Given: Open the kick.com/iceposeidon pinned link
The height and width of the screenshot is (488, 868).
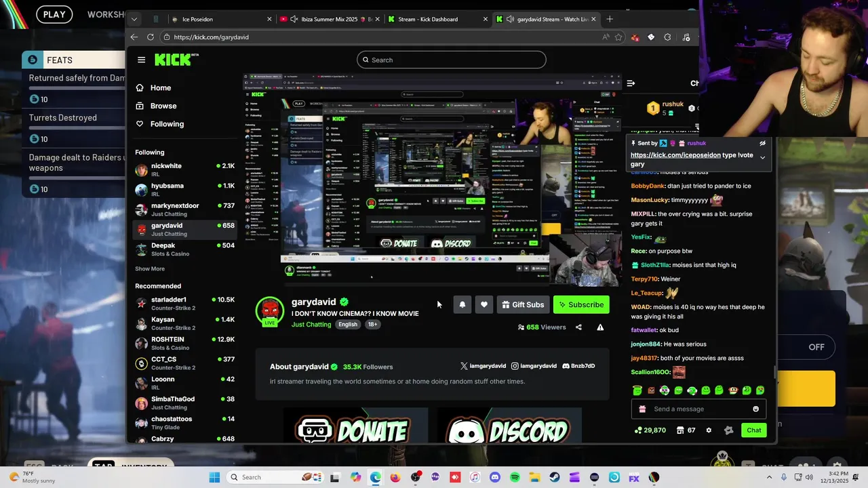Looking at the screenshot, I should coord(675,155).
